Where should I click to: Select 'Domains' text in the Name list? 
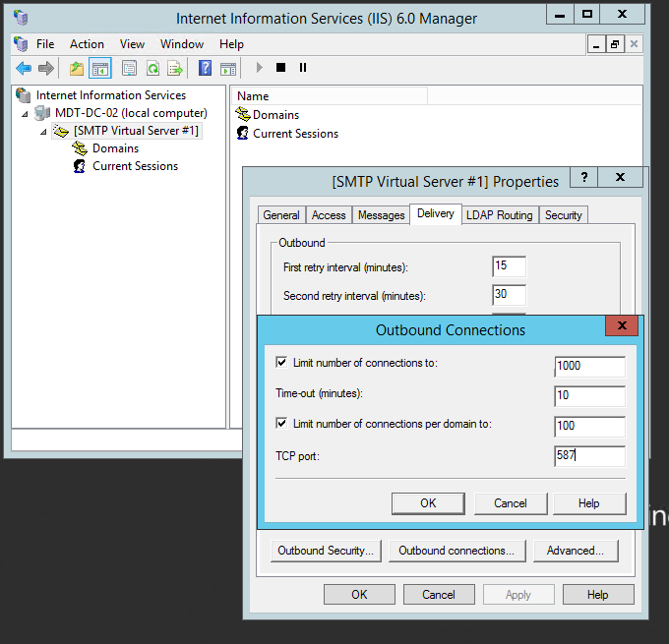click(x=276, y=115)
